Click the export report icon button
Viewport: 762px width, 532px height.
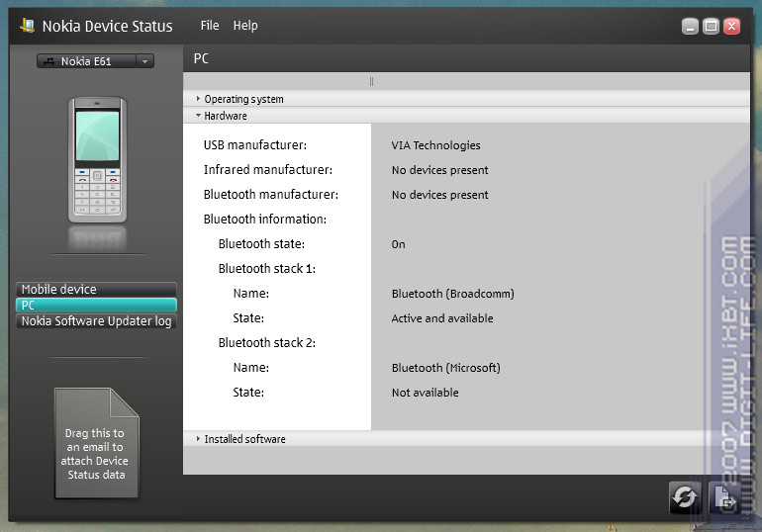tap(724, 497)
